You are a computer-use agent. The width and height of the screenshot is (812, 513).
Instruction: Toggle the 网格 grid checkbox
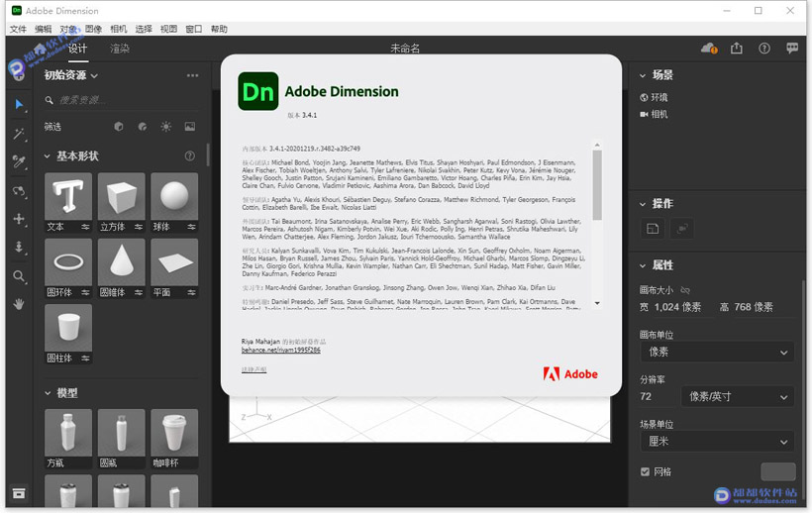(645, 471)
